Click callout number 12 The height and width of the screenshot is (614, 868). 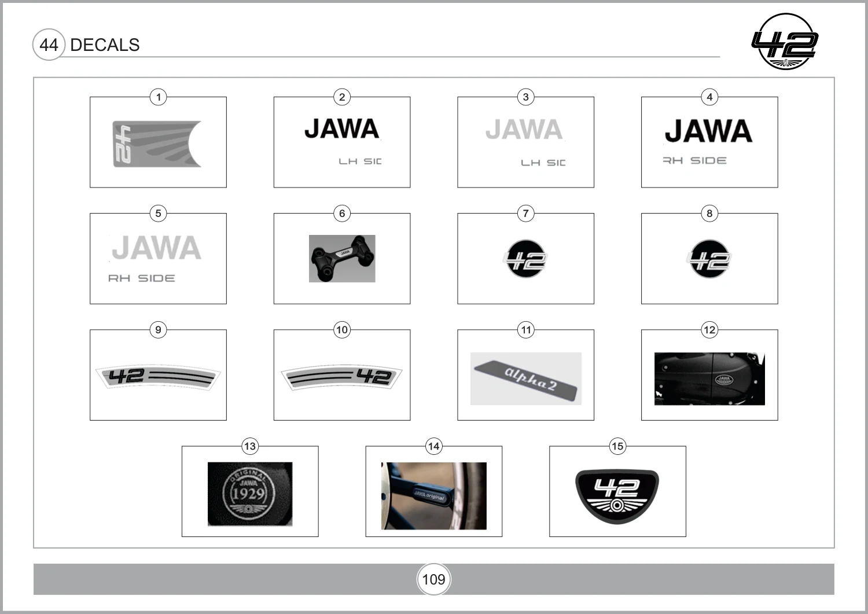(x=709, y=330)
